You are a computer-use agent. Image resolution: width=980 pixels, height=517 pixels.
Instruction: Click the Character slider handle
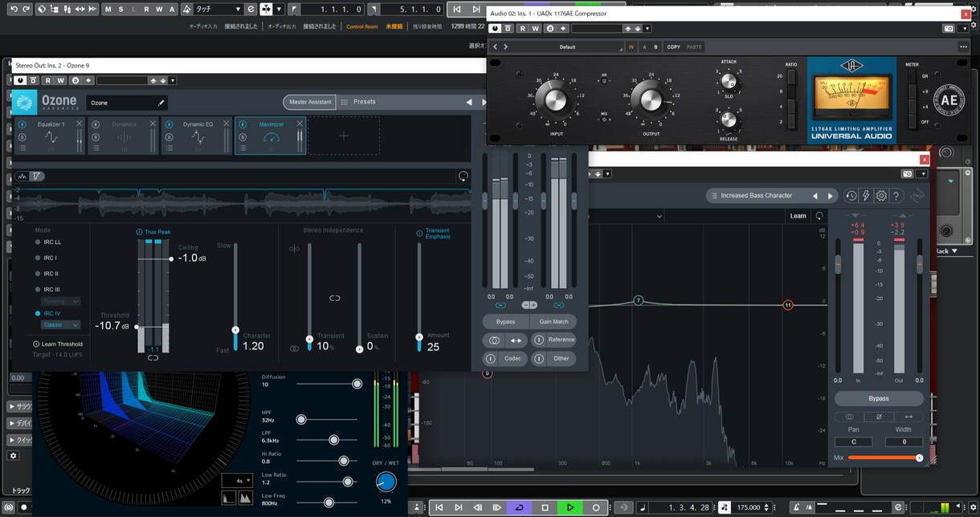[235, 330]
